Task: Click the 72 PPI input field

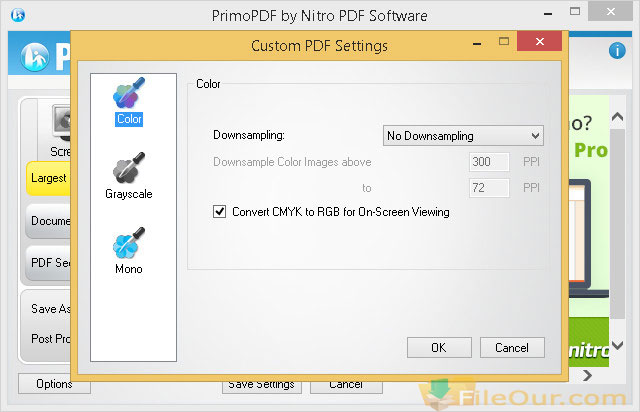Action: pyautogui.click(x=489, y=187)
